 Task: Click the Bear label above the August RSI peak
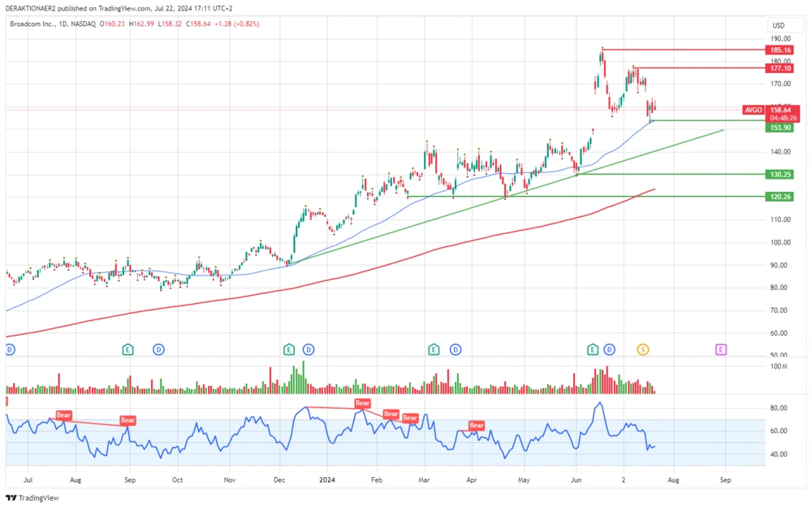pyautogui.click(x=63, y=415)
